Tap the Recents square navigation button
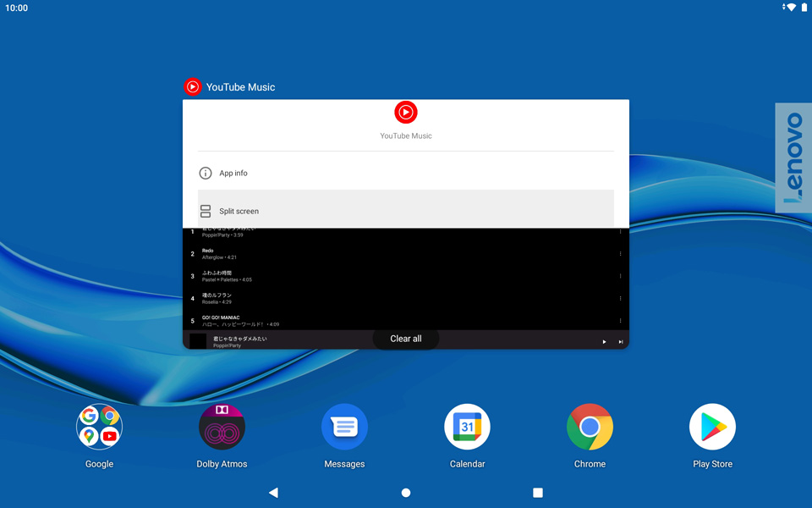Viewport: 812px width, 508px height. [538, 493]
